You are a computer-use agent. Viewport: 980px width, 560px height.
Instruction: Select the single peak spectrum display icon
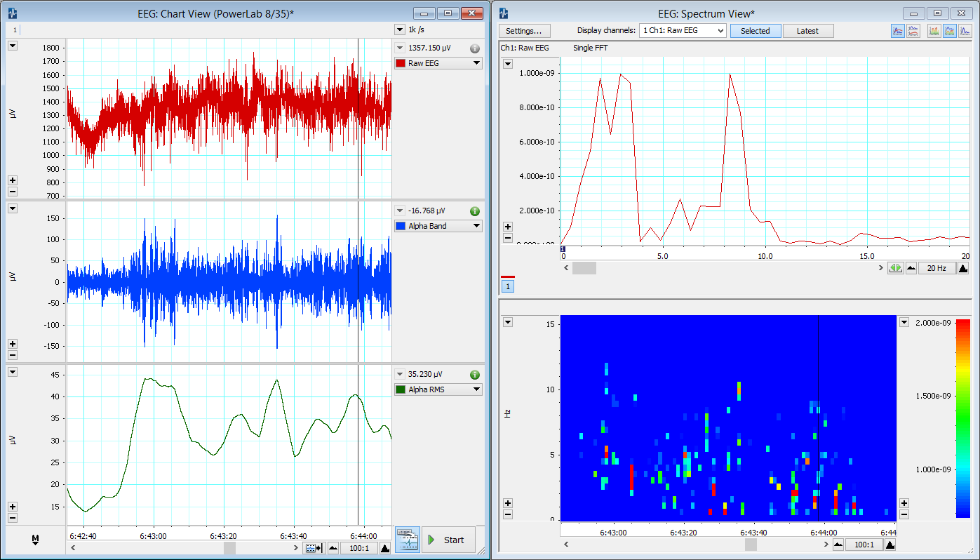(x=965, y=31)
